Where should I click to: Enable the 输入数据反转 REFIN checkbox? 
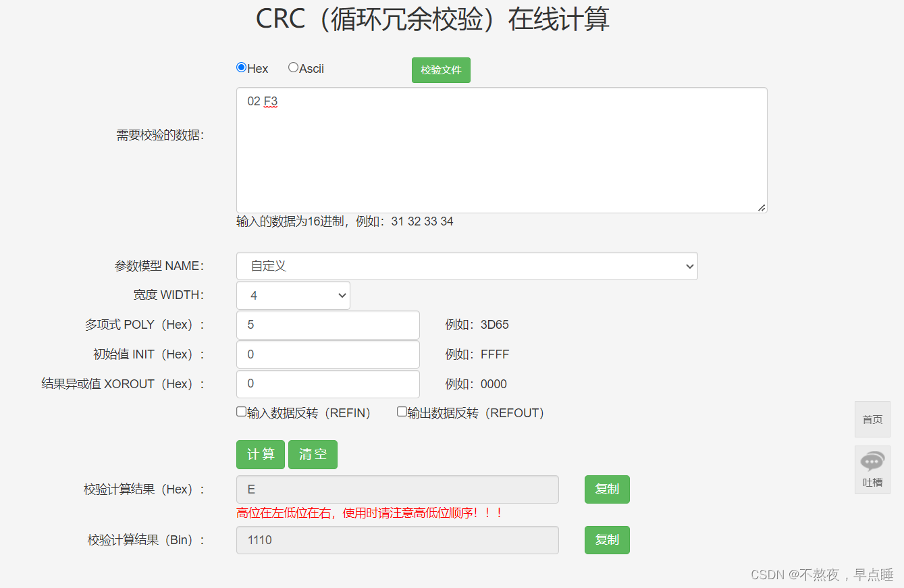coord(241,412)
